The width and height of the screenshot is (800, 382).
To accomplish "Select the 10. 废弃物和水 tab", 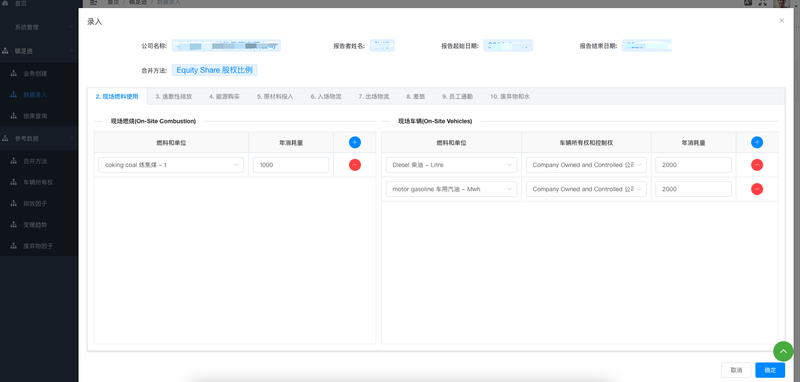I will (x=510, y=96).
